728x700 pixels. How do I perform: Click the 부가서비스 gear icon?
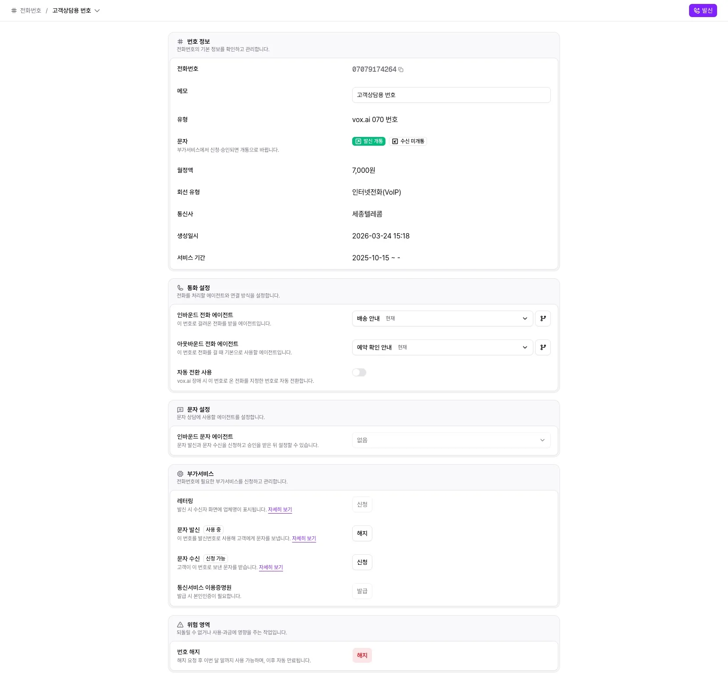point(180,474)
